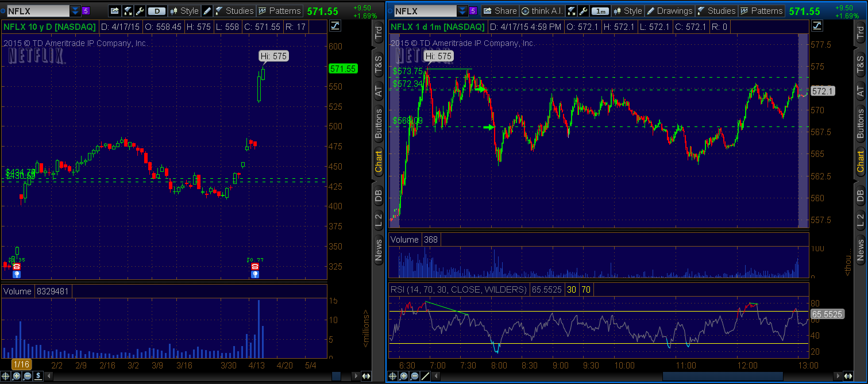This screenshot has width=868, height=384.
Task: Click the dollar sign icon below left chart
Action: (x=38, y=376)
